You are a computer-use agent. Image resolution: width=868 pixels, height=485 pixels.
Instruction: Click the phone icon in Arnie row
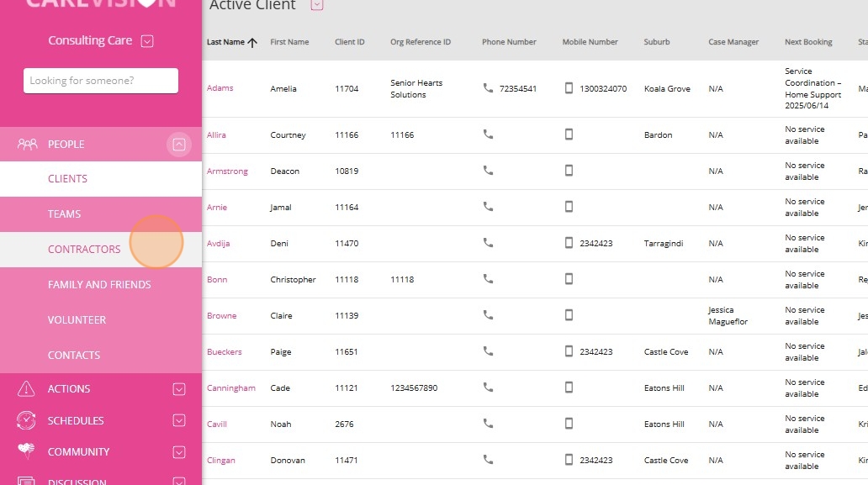[488, 206]
